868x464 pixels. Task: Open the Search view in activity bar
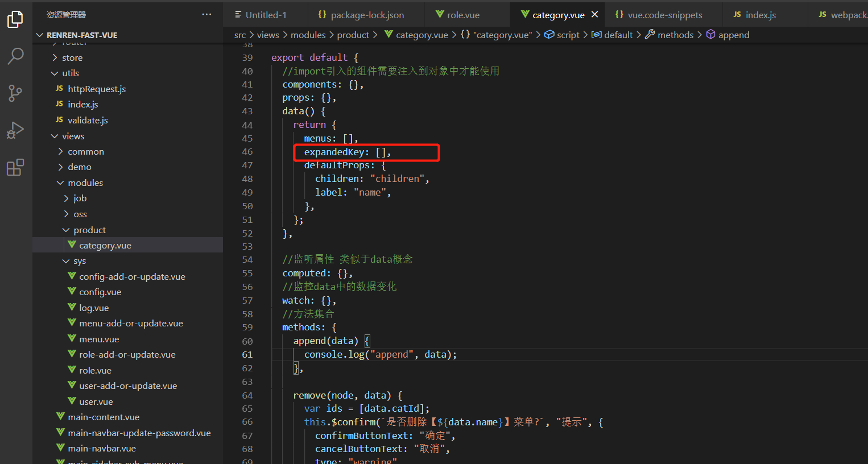(x=15, y=56)
